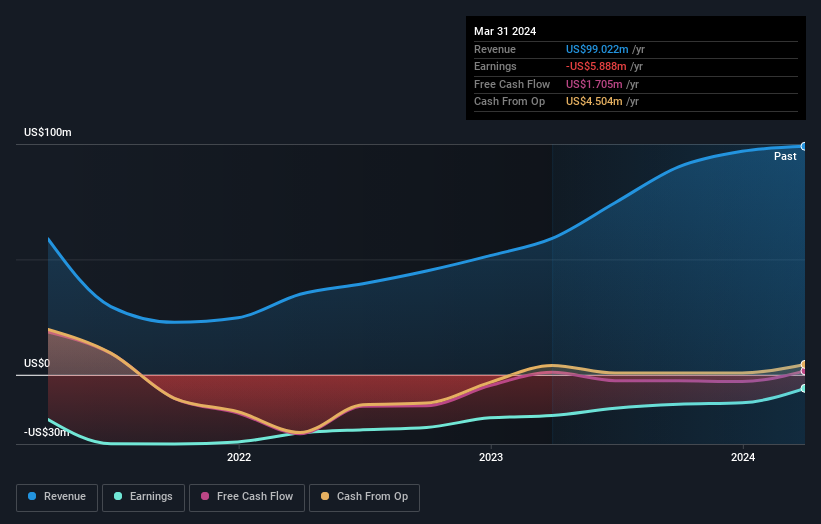Click the Mar 31 2024 tooltip date
This screenshot has height=524, width=821.
point(505,31)
